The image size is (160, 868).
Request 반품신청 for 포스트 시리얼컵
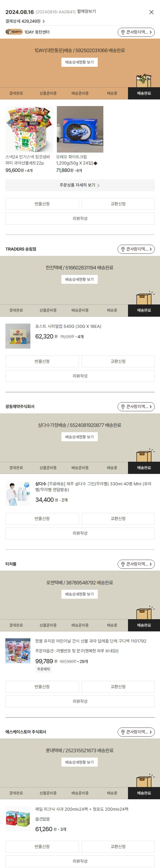[x=42, y=361]
